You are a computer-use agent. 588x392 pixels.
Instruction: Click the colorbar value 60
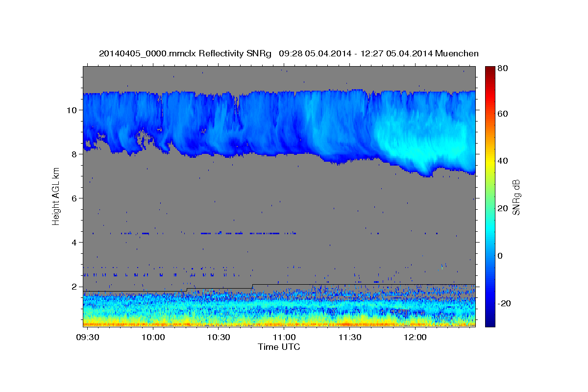[x=503, y=114]
